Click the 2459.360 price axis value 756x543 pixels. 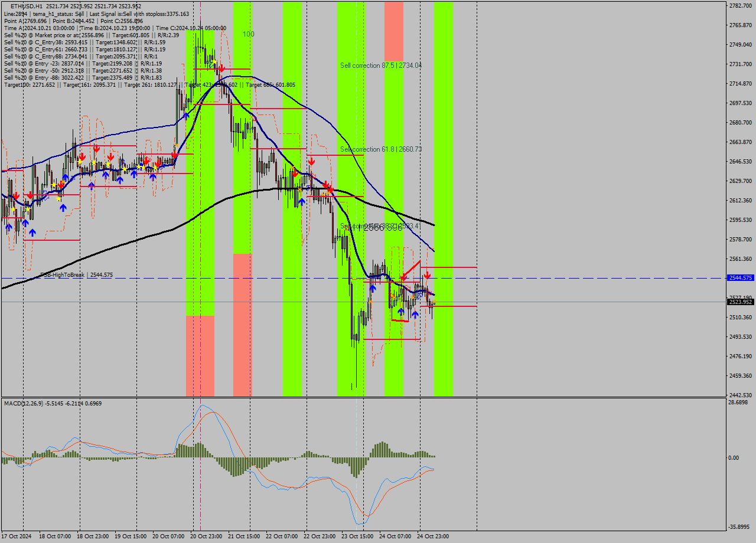point(741,375)
